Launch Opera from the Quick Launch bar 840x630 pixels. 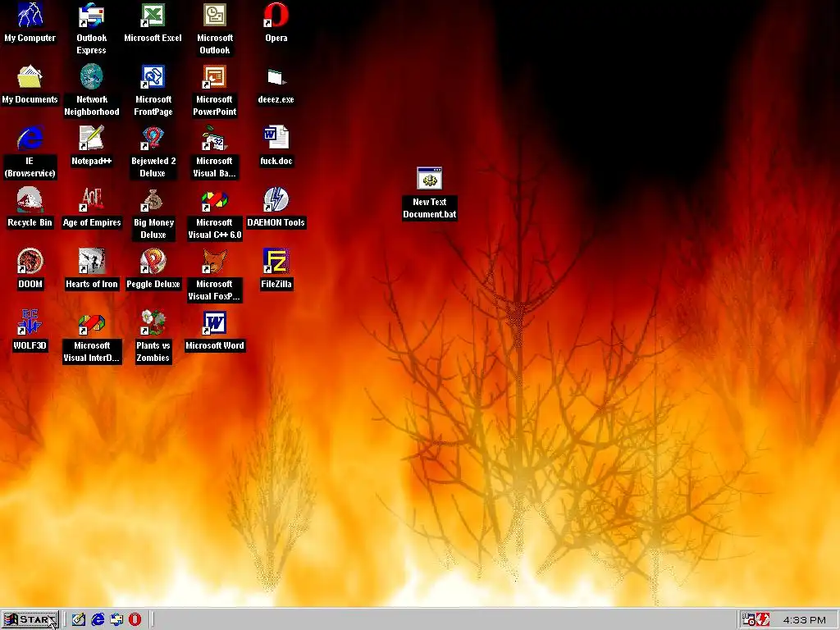[x=135, y=620]
